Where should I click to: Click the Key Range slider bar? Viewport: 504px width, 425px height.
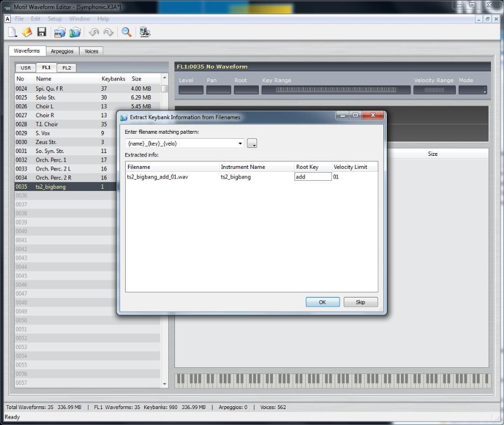(x=336, y=90)
